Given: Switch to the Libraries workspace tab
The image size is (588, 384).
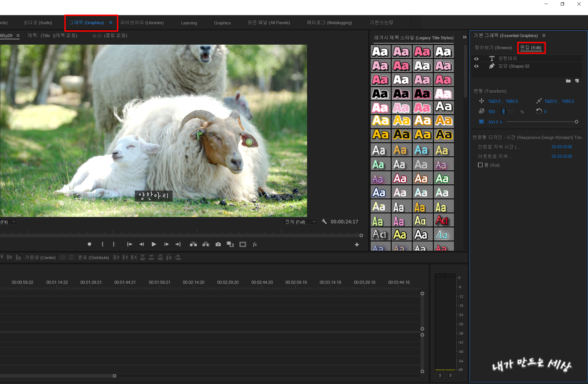Looking at the screenshot, I should 142,23.
